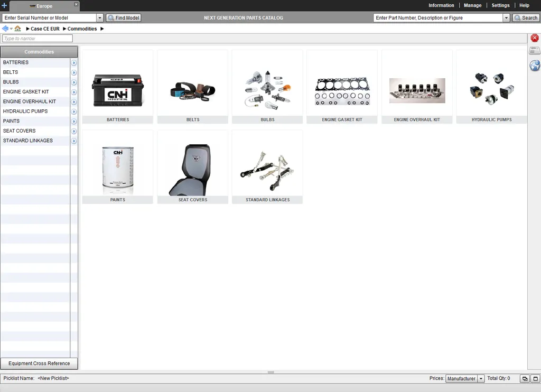This screenshot has width=541, height=392.
Task: Click the red stop icon on right
Action: click(x=535, y=38)
